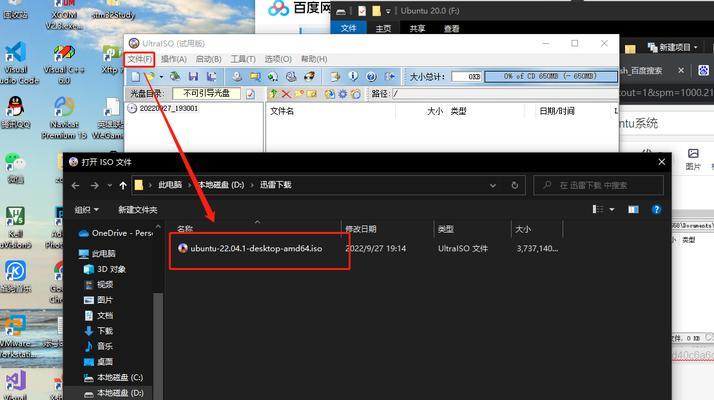This screenshot has width=714, height=400.
Task: Open the 操作(A) menu
Action: point(173,59)
